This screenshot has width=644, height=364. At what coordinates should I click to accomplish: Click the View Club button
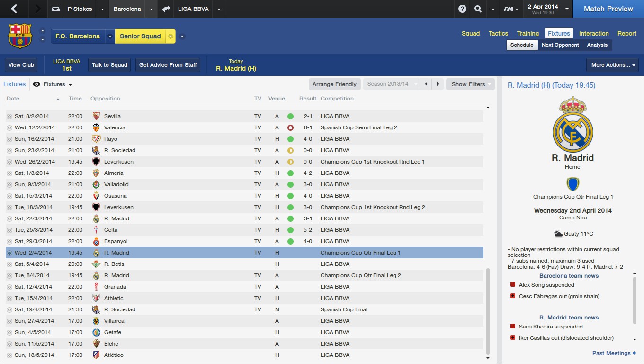click(x=21, y=65)
